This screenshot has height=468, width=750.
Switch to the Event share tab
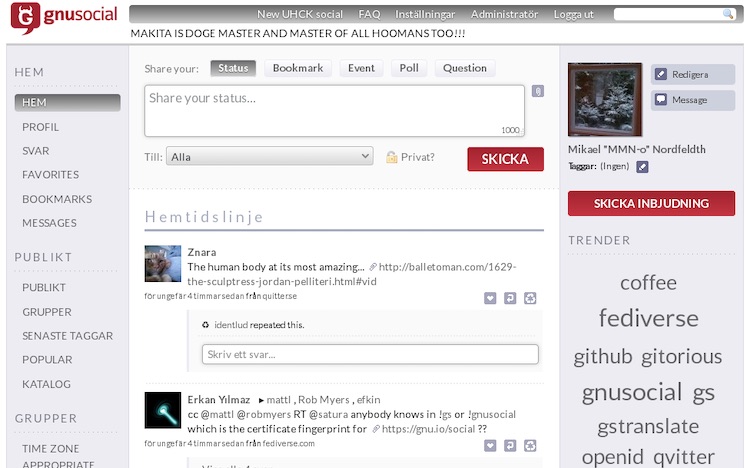pyautogui.click(x=361, y=68)
